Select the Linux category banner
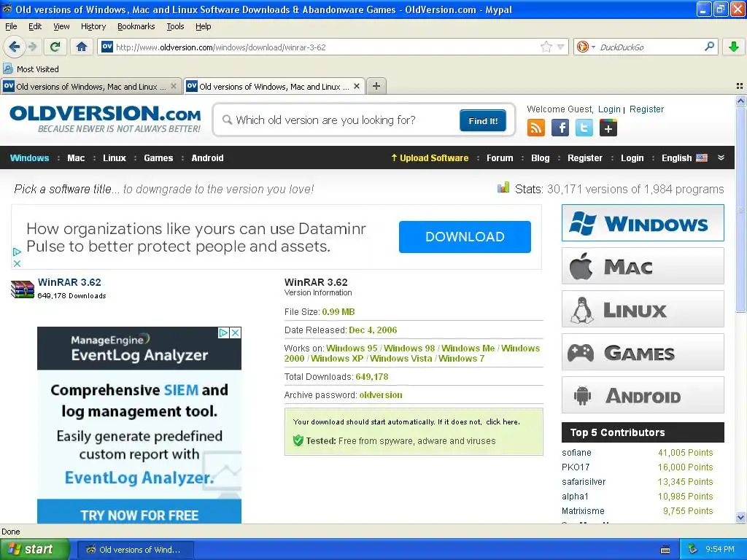Viewport: 747px width, 560px height. tap(643, 309)
